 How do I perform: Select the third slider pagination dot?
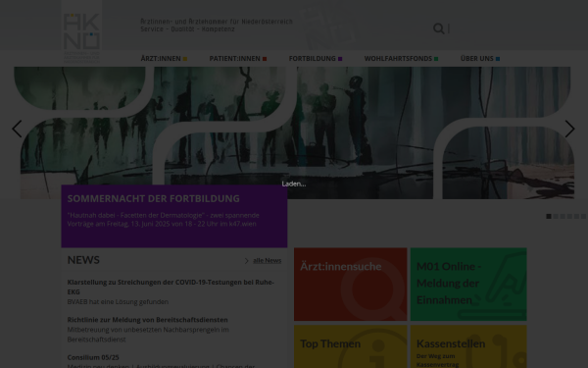(x=563, y=216)
